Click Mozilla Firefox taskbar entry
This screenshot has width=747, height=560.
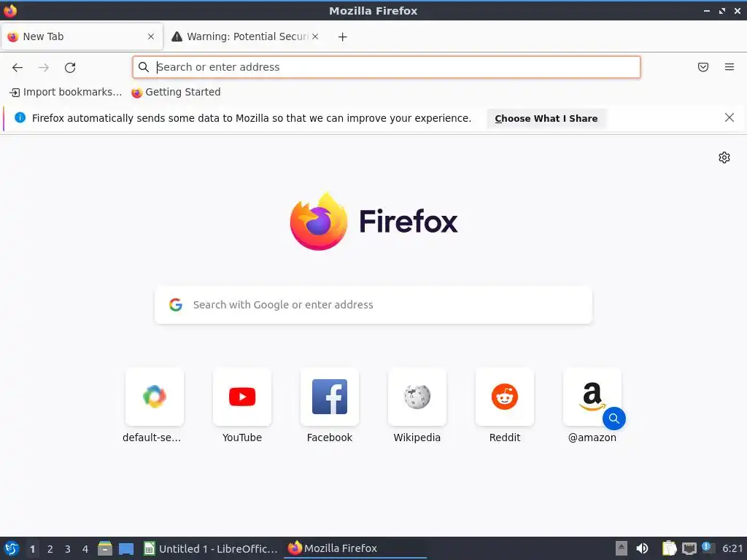tap(355, 548)
